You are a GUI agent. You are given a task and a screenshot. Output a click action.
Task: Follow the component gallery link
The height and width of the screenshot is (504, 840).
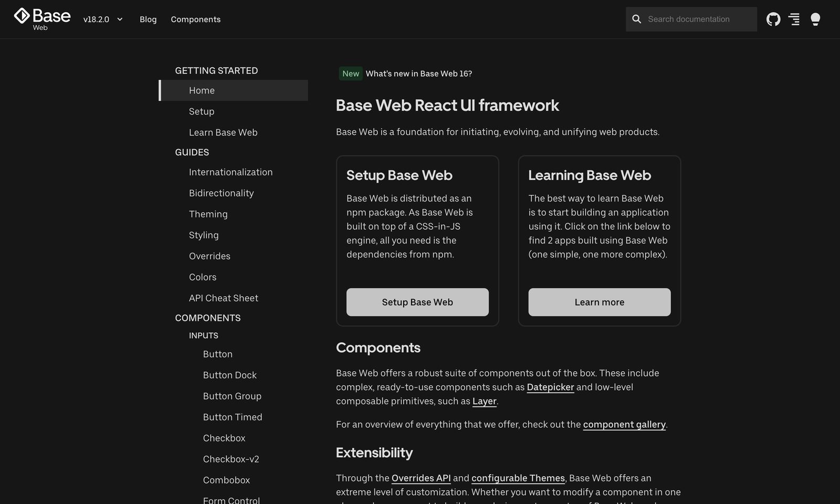click(x=624, y=424)
